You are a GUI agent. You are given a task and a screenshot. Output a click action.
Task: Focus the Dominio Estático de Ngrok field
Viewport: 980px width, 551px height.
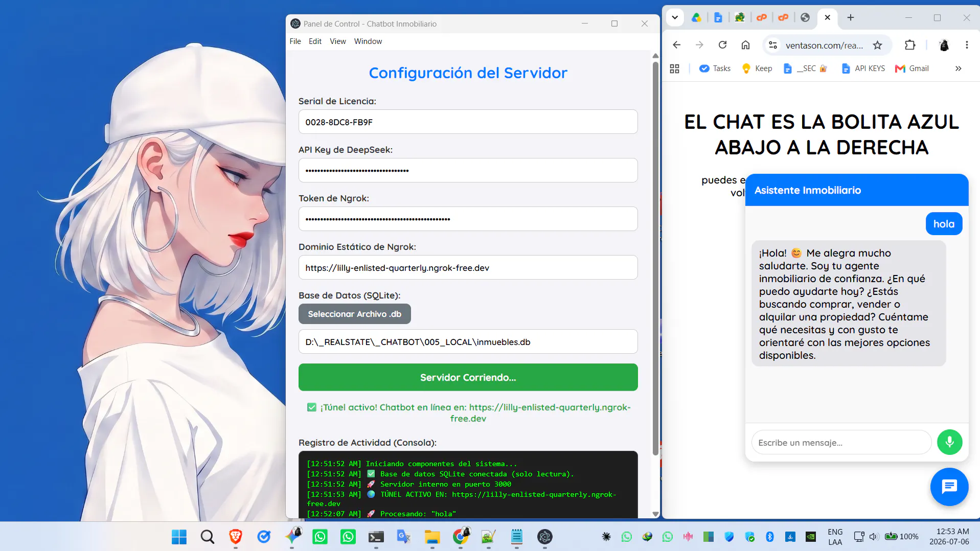click(x=468, y=267)
